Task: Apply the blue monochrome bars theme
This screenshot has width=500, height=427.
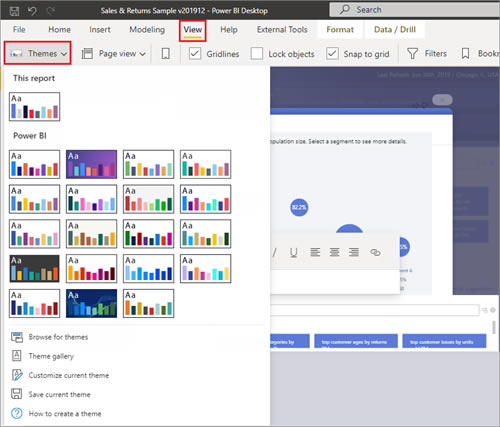Action: tap(148, 268)
